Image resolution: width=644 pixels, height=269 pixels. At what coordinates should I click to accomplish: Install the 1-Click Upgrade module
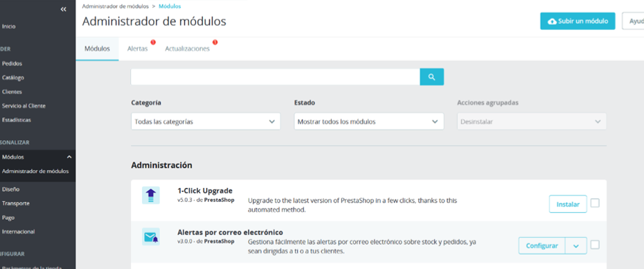(568, 204)
